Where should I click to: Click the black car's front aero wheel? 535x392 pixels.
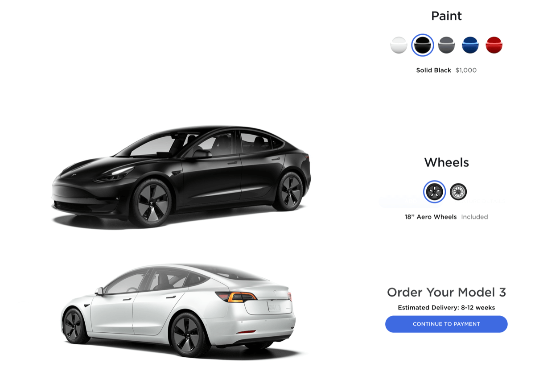(x=151, y=203)
